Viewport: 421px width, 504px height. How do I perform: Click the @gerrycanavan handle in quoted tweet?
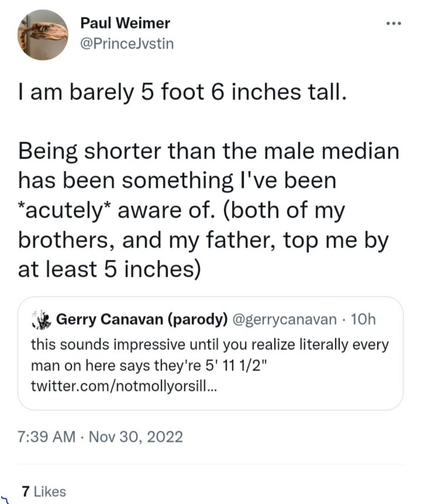(284, 319)
